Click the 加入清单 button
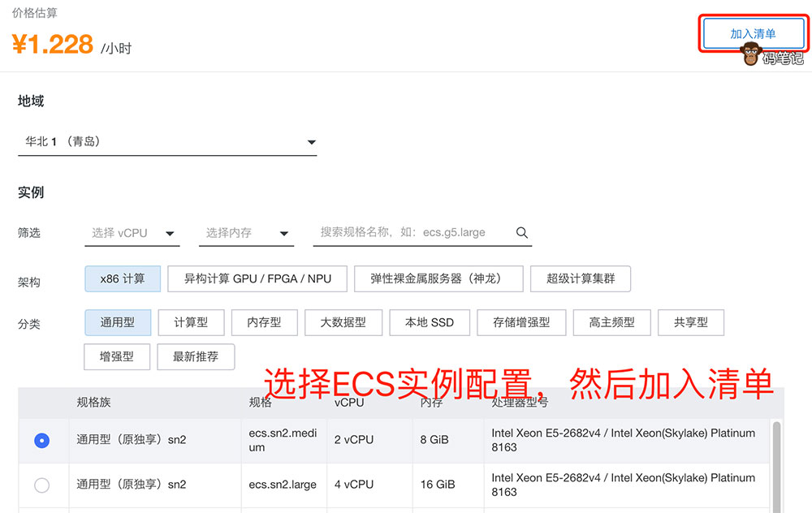 pyautogui.click(x=753, y=34)
